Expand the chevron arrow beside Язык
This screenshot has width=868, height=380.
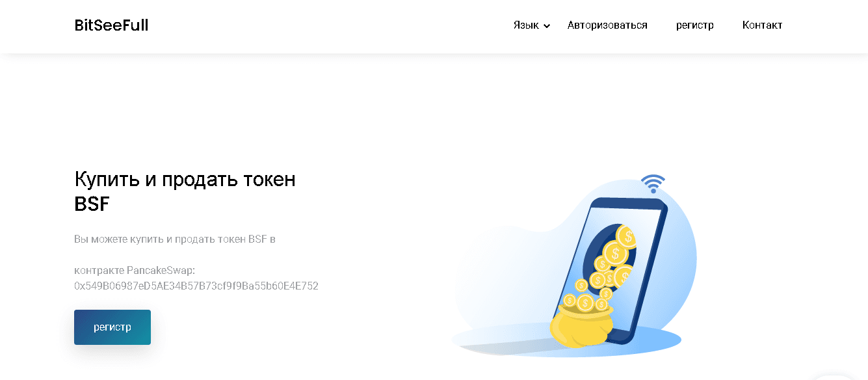tap(547, 26)
